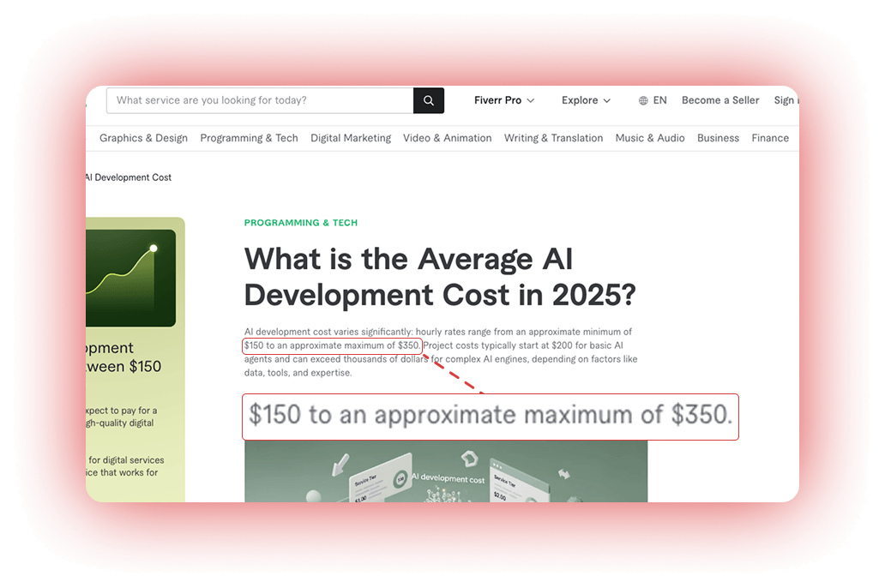Select the Writing & Translation category

pyautogui.click(x=553, y=138)
